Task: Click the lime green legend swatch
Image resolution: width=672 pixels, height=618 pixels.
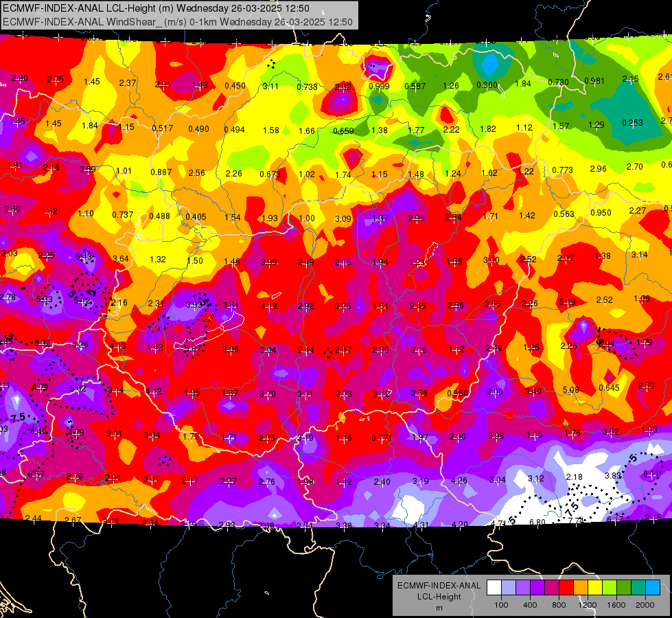Action: (x=610, y=587)
